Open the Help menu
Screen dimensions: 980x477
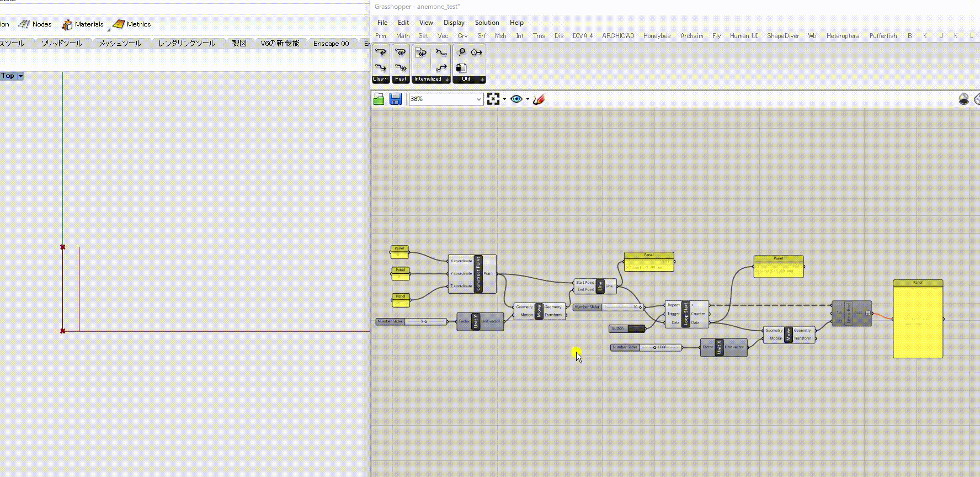pyautogui.click(x=516, y=23)
